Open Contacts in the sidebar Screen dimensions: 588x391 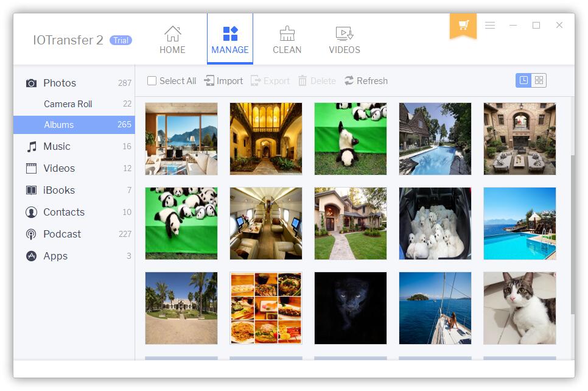click(64, 212)
